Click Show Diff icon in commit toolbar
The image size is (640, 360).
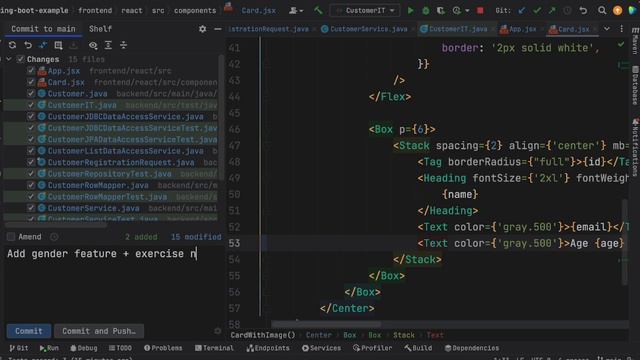43,45
